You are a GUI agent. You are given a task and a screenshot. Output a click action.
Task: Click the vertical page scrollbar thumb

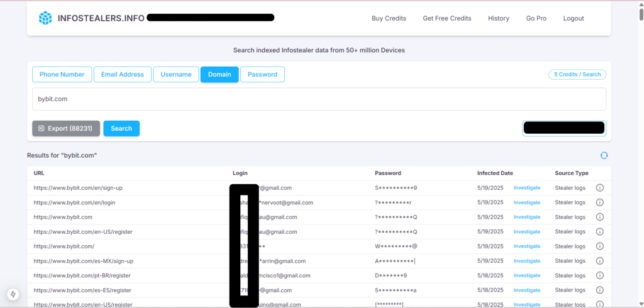pyautogui.click(x=641, y=14)
